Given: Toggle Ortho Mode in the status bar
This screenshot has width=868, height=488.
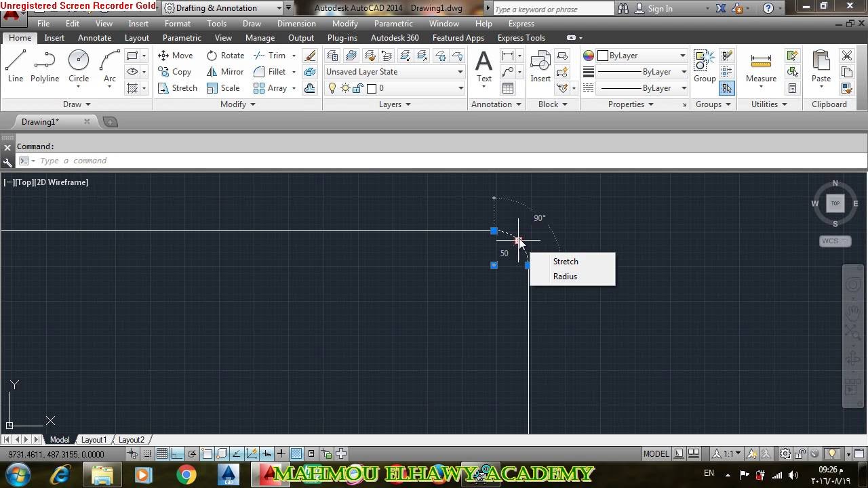Looking at the screenshot, I should tap(177, 454).
